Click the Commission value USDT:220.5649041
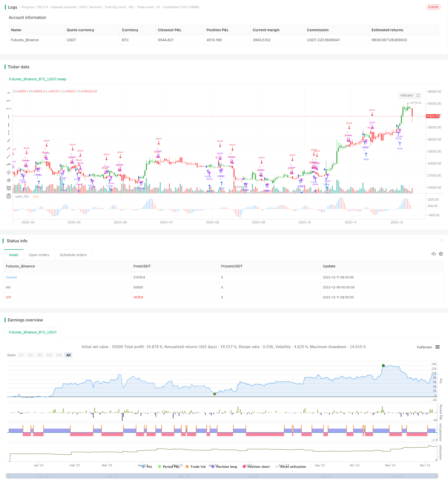The width and height of the screenshot is (448, 486). (323, 40)
